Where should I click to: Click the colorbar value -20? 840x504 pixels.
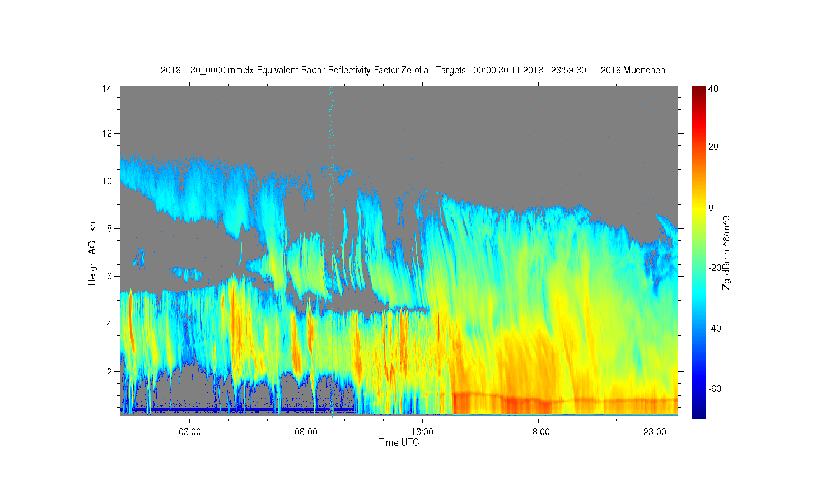[713, 268]
